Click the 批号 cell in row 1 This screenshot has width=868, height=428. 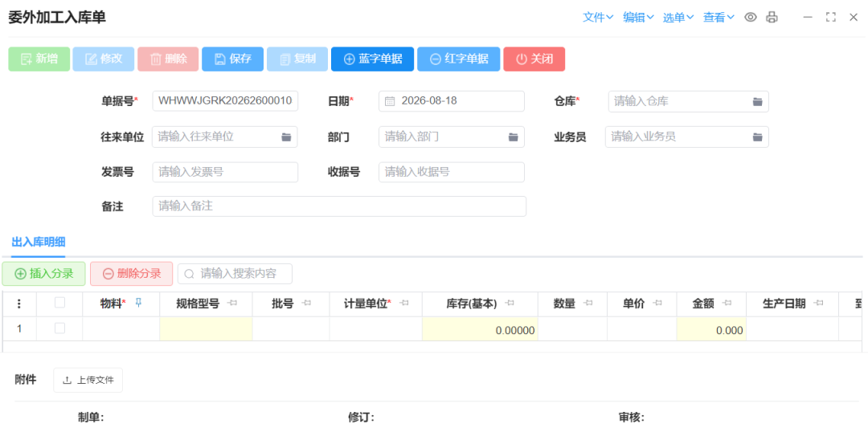291,329
